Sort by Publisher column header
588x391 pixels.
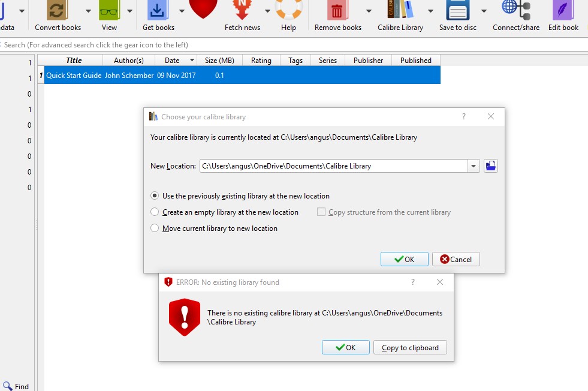368,61
